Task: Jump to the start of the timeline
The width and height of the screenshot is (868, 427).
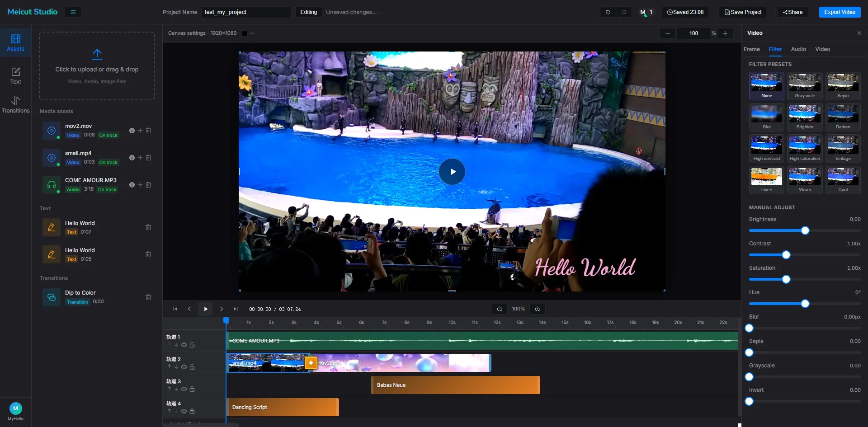Action: click(175, 309)
